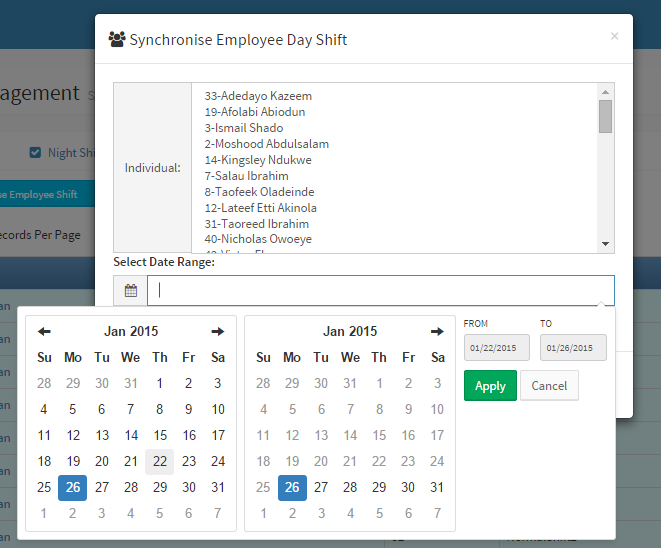Select January 31 on the right calendar
The width and height of the screenshot is (661, 548).
coord(437,487)
